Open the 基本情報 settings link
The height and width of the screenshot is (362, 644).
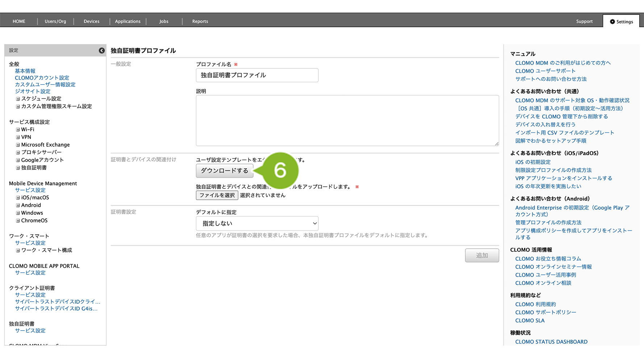tap(25, 71)
